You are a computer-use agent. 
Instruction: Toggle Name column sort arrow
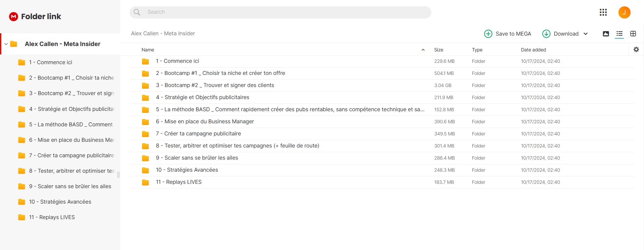(423, 50)
